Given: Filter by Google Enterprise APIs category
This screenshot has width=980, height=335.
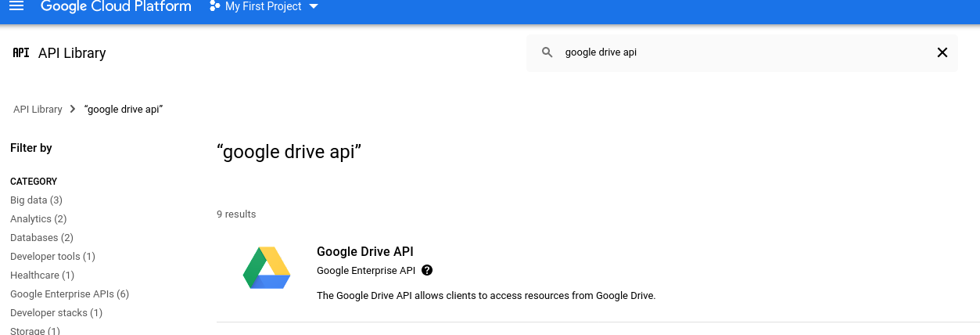Looking at the screenshot, I should (x=70, y=294).
